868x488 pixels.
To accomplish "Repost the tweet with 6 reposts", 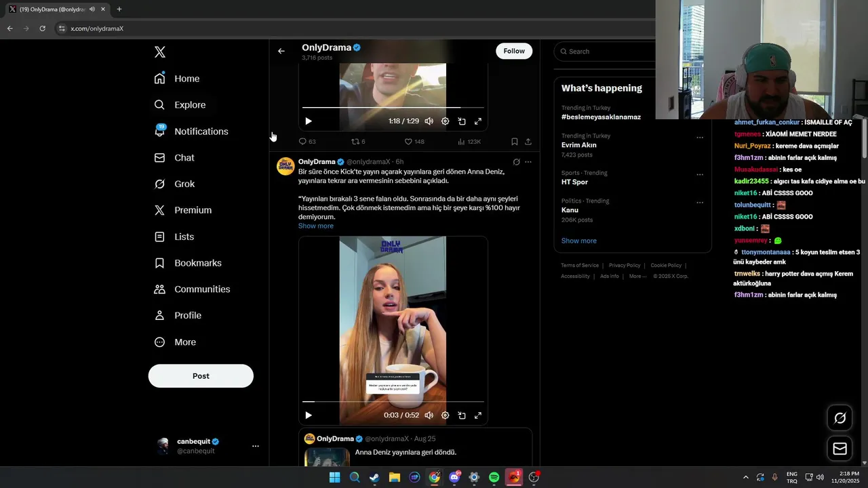I will pyautogui.click(x=358, y=142).
